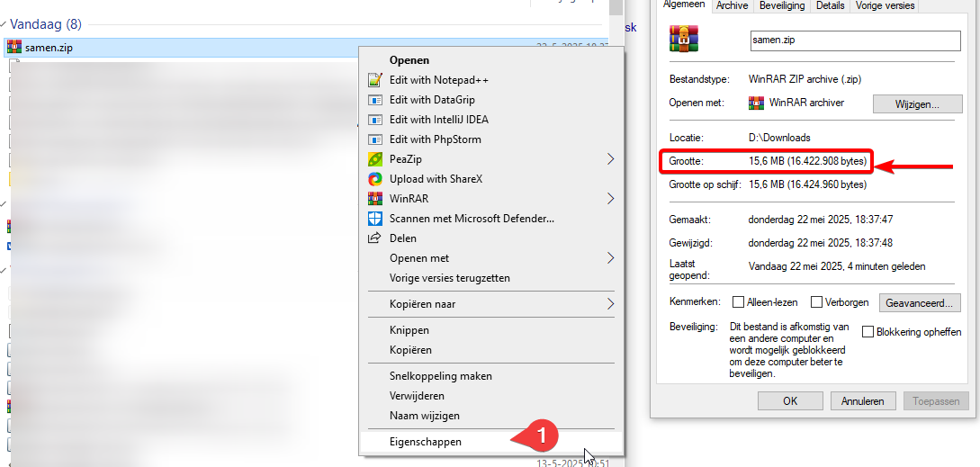Click the ShareX upload icon
Image resolution: width=980 pixels, height=467 pixels.
tap(375, 179)
